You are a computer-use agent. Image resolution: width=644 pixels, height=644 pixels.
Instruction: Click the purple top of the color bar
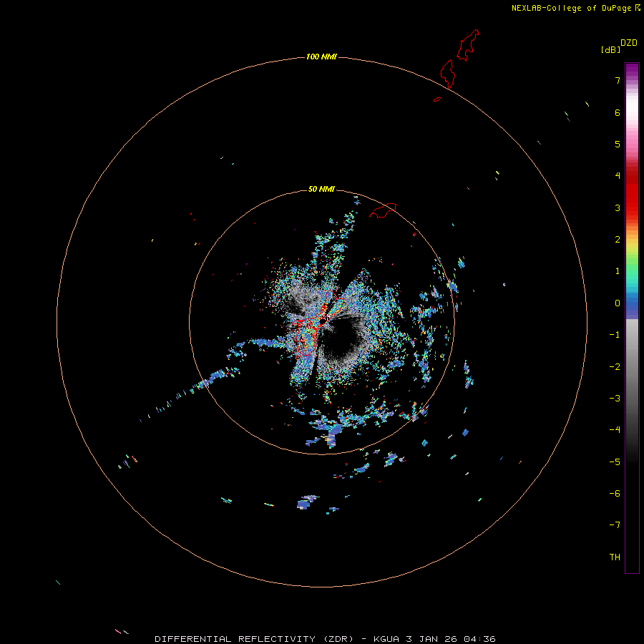(632, 68)
